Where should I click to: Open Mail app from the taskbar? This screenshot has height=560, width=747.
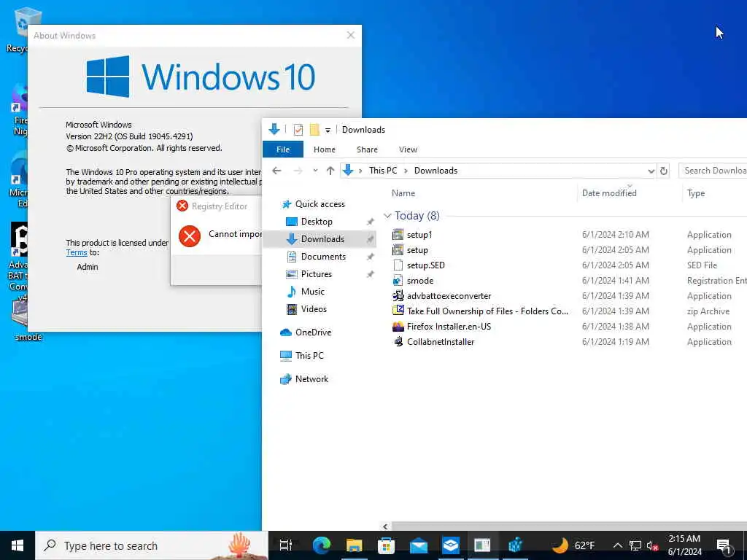(419, 545)
